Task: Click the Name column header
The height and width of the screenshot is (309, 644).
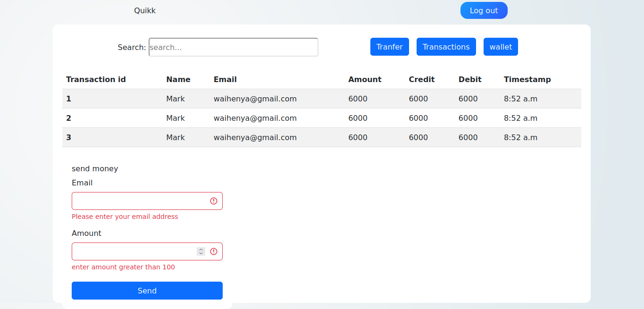Action: [x=178, y=79]
